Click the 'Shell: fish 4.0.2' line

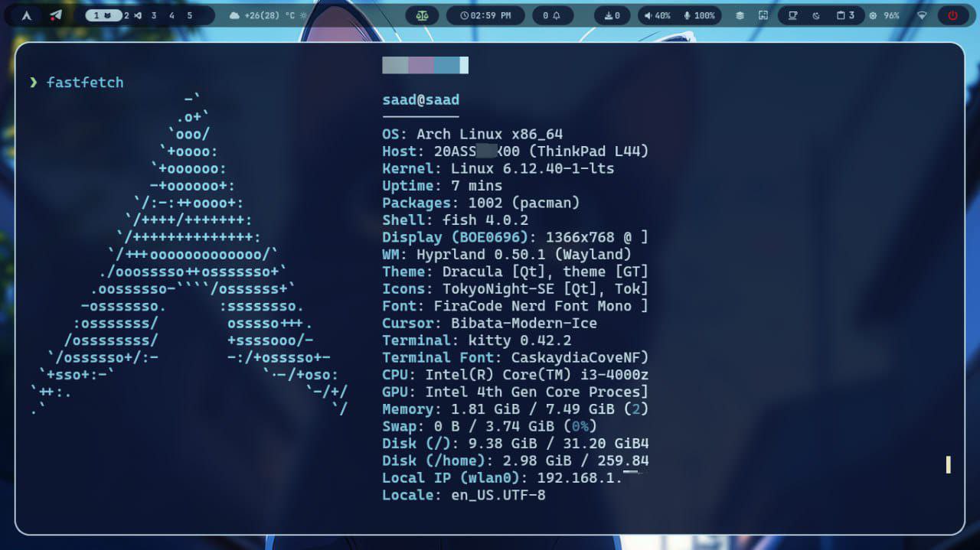(x=456, y=220)
